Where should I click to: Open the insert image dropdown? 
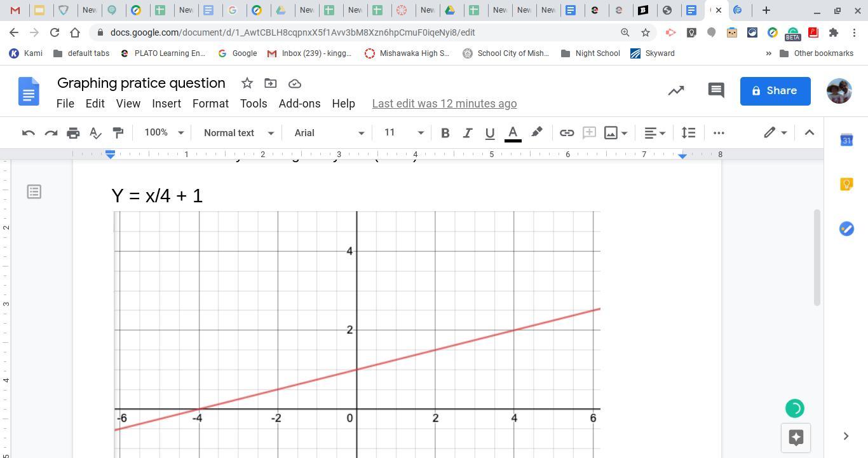616,133
